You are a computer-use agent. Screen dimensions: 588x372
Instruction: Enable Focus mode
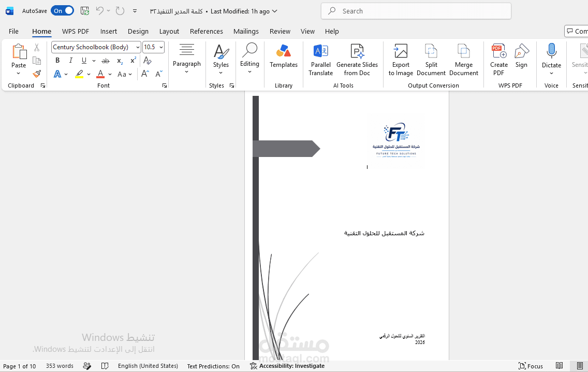pos(531,366)
